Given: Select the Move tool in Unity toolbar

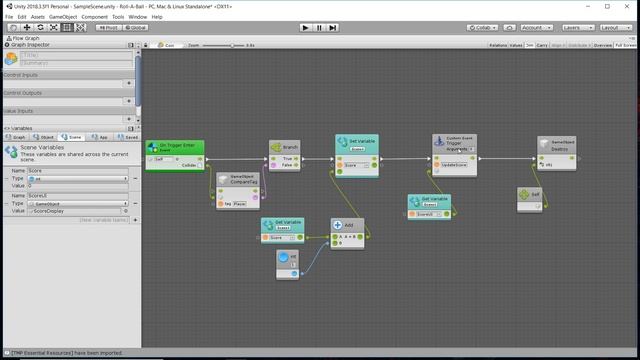Looking at the screenshot, I should pos(27,27).
